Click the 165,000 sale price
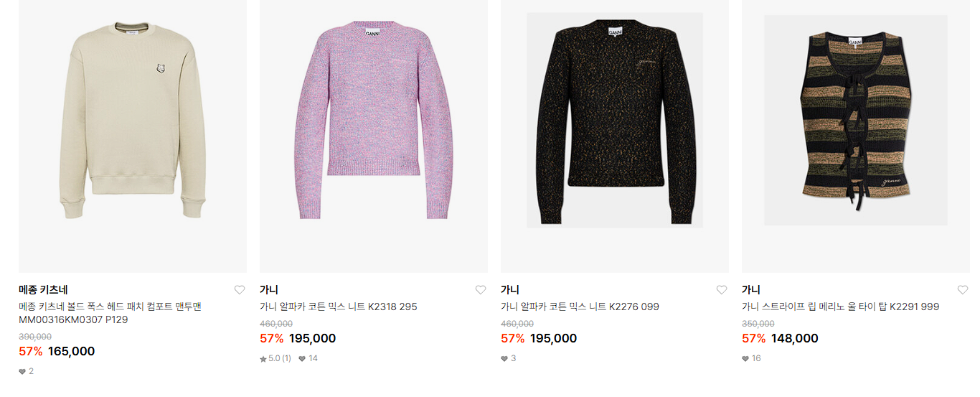This screenshot has height=397, width=980. tap(71, 351)
